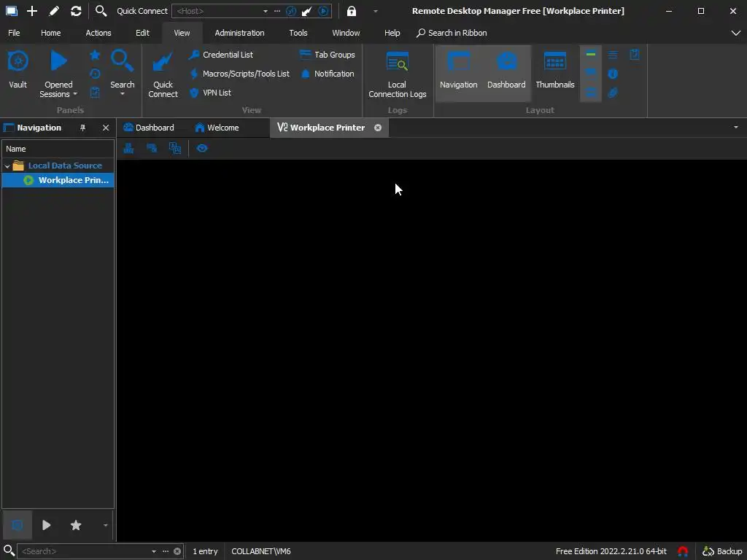Open the File menu
Viewport: 747px width, 560px height.
[x=15, y=33]
